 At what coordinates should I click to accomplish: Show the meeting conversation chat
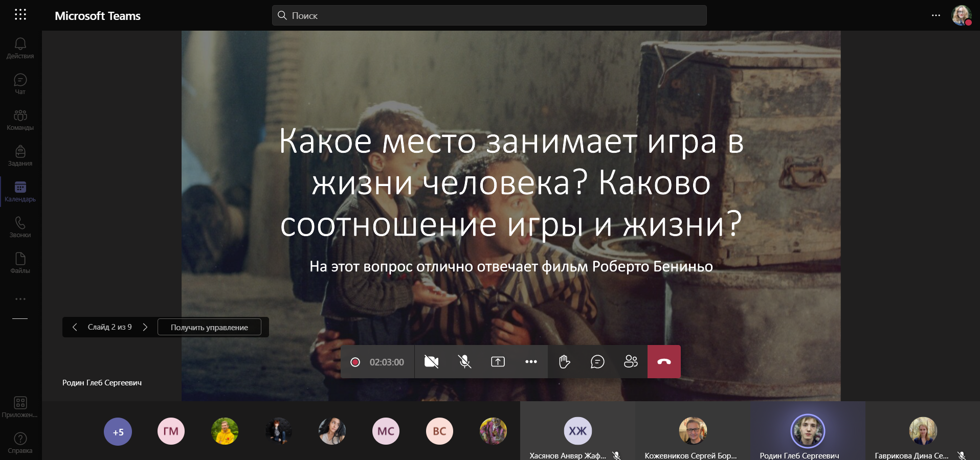click(597, 362)
